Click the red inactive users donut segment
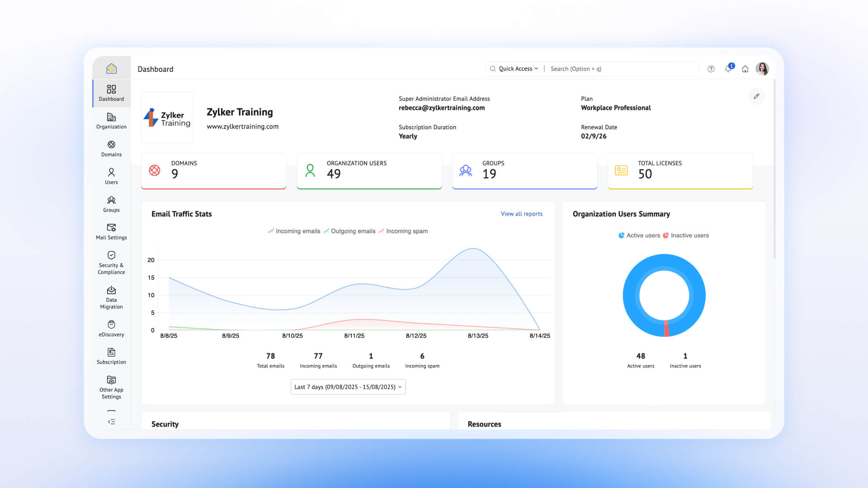 tap(666, 328)
